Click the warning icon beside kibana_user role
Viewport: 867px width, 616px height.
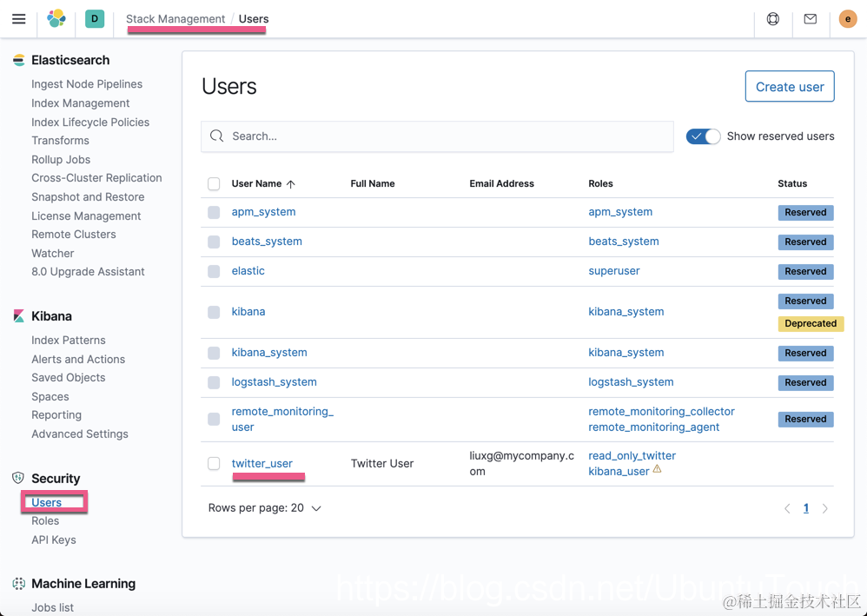click(657, 469)
